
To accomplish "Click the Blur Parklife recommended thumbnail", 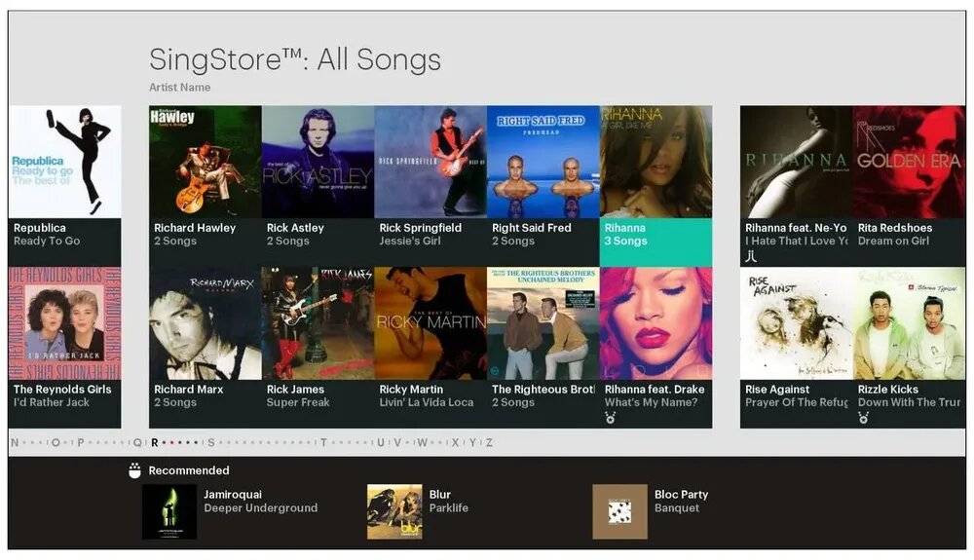I will click(x=394, y=511).
